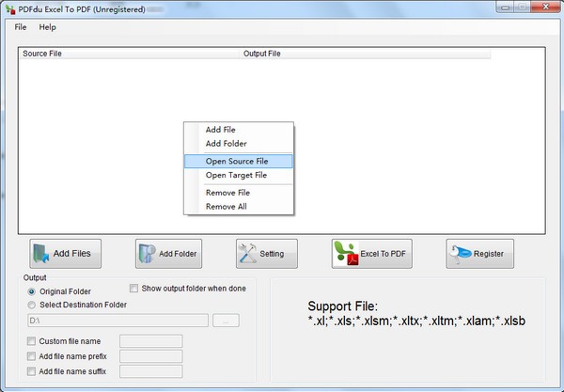Screen dimensions: 564x392
Task: Click the Add Folder icon button
Action: pyautogui.click(x=168, y=254)
